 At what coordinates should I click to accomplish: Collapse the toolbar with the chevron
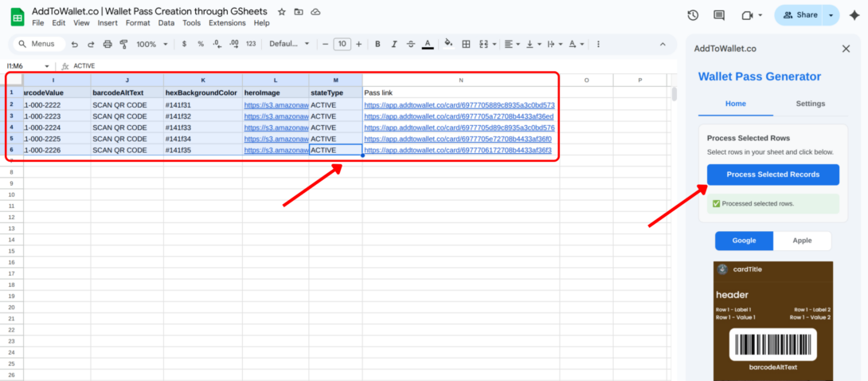pyautogui.click(x=663, y=45)
